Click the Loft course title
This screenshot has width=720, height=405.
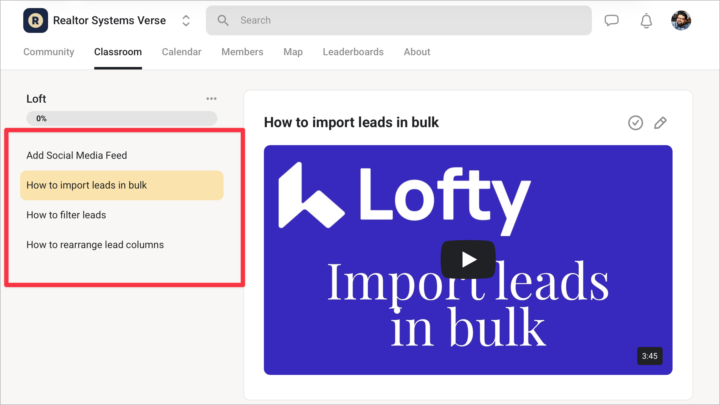coord(36,99)
